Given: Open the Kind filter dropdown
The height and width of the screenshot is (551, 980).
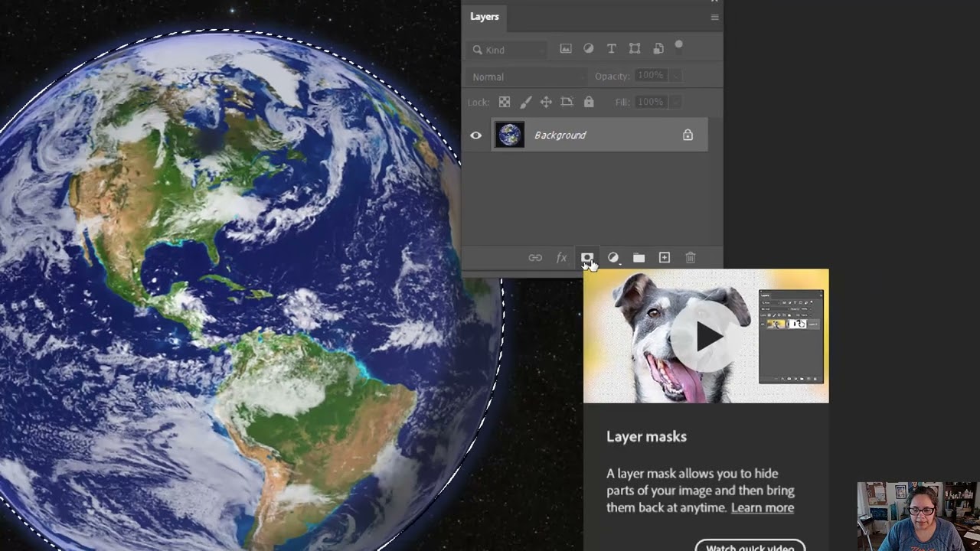Looking at the screenshot, I should click(506, 50).
